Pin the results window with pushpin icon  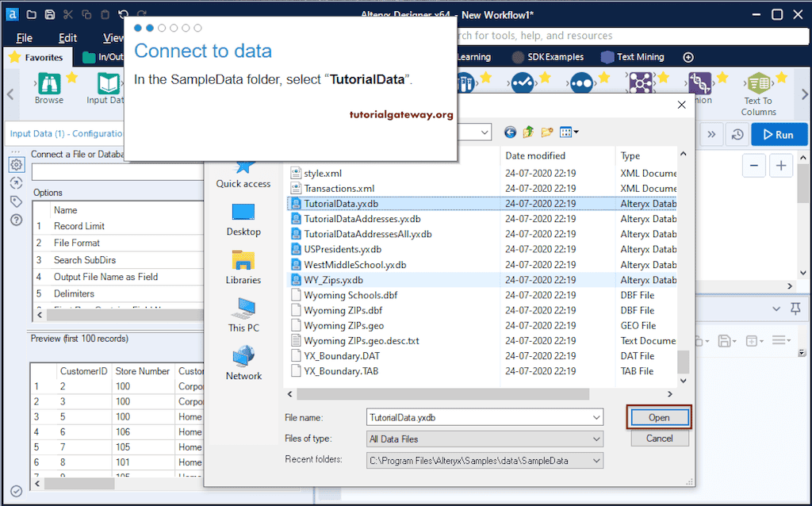click(x=796, y=309)
